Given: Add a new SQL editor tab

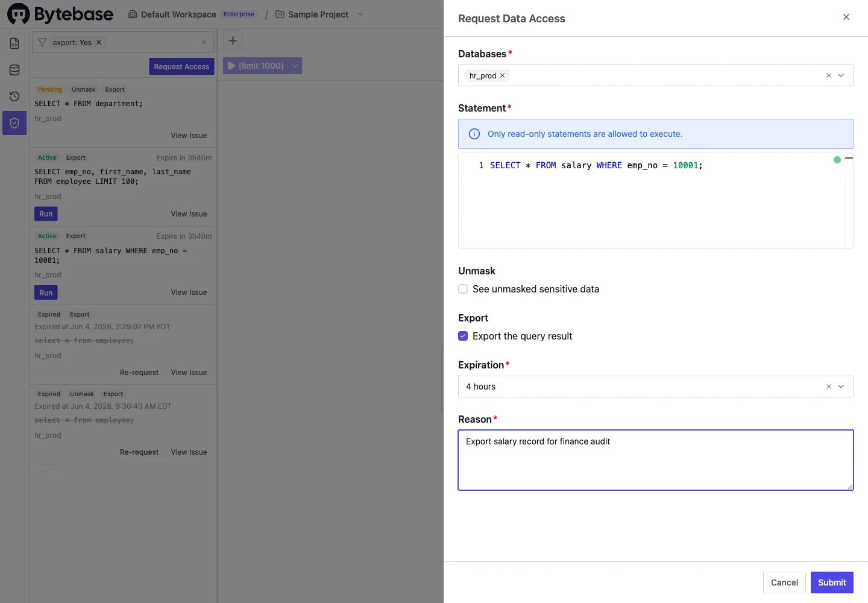Looking at the screenshot, I should 233,40.
